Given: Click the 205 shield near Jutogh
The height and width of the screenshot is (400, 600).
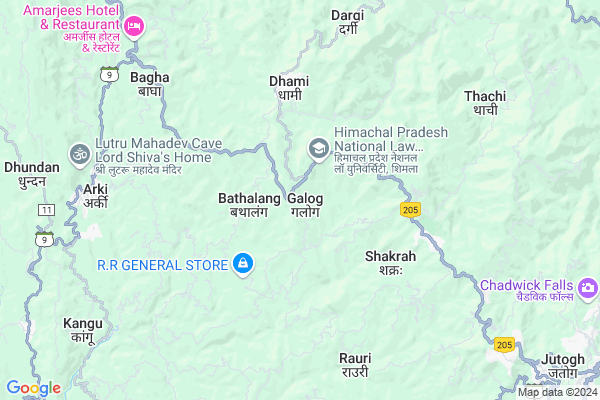Looking at the screenshot, I should point(504,344).
